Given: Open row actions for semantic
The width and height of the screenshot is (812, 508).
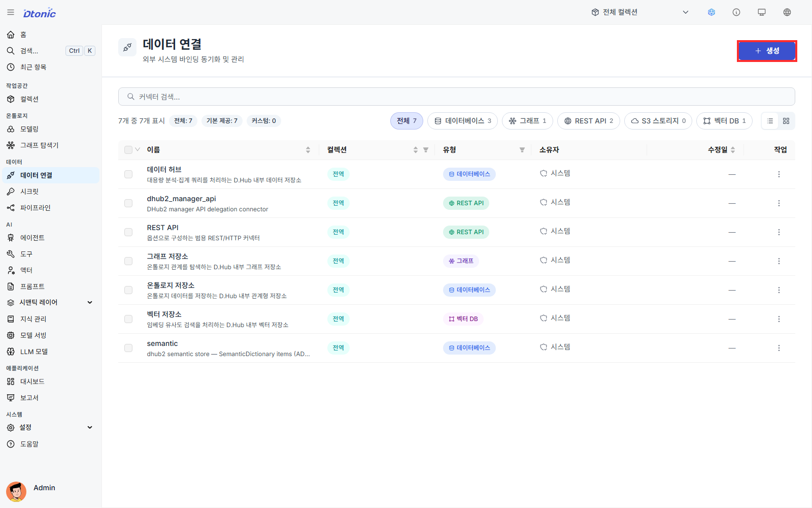Looking at the screenshot, I should 779,348.
